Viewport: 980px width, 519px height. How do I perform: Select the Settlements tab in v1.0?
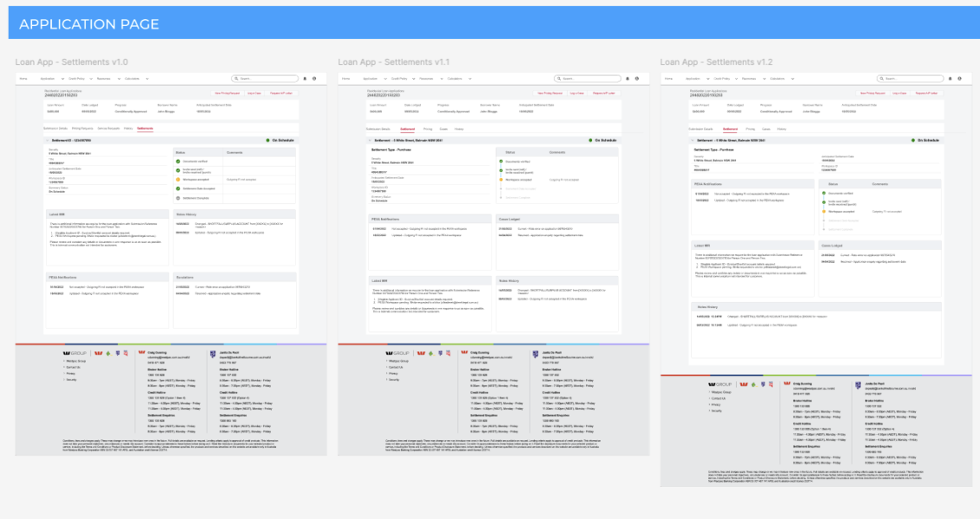pyautogui.click(x=145, y=129)
